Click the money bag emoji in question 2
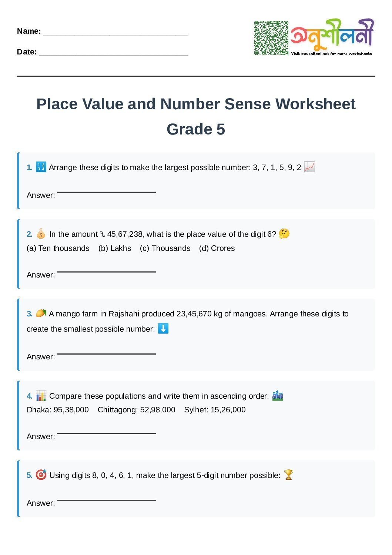 pos(41,234)
